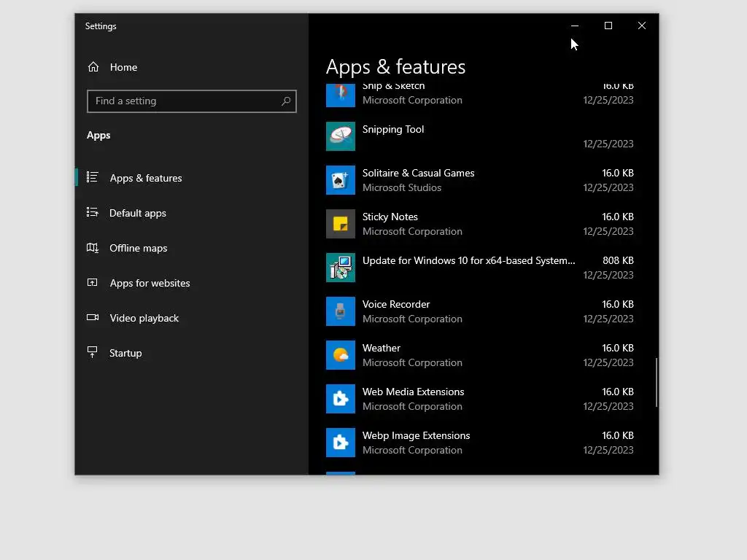Viewport: 747px width, 560px height.
Task: Click the Update for Windows 10 installer icon
Action: click(341, 268)
